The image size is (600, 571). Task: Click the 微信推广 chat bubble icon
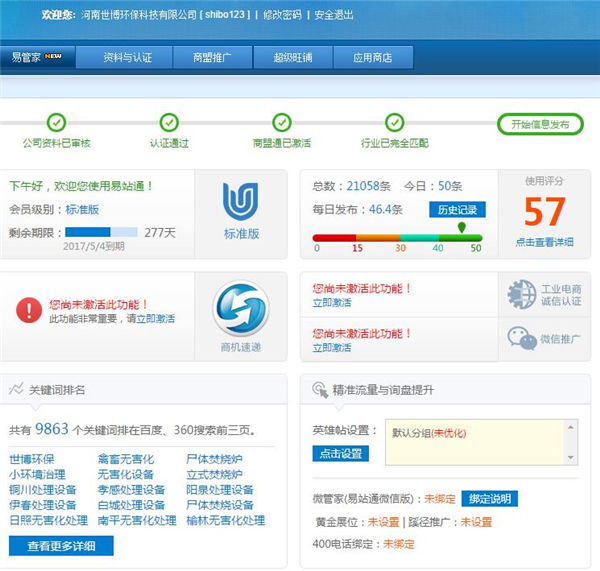[x=522, y=339]
